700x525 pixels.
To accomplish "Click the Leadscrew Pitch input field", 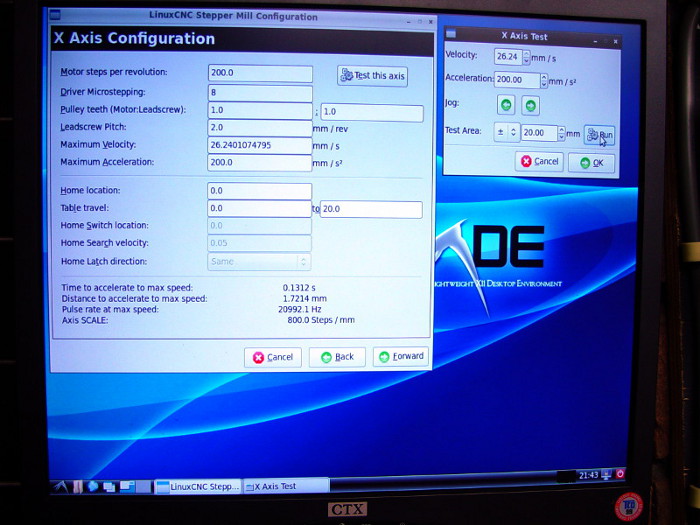I will tap(260, 127).
